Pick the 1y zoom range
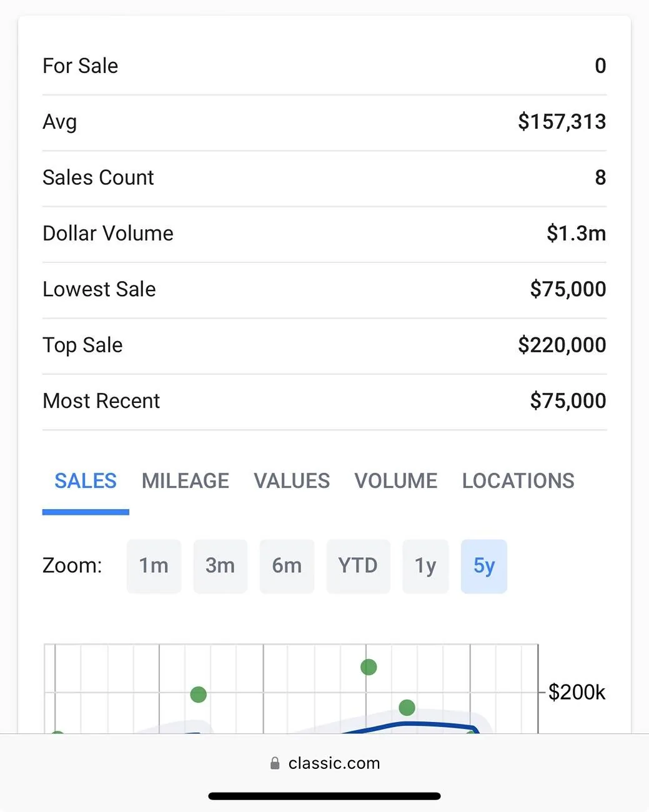The width and height of the screenshot is (649, 812). (x=425, y=566)
